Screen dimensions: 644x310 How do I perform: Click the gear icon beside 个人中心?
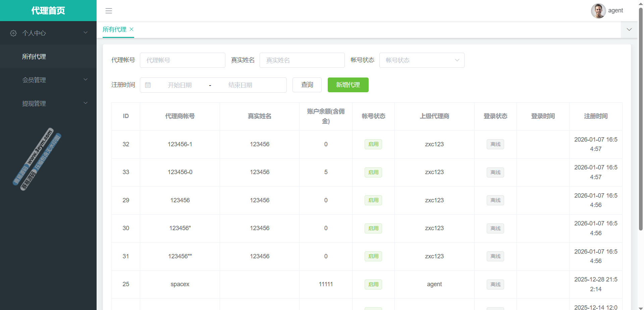pos(13,33)
